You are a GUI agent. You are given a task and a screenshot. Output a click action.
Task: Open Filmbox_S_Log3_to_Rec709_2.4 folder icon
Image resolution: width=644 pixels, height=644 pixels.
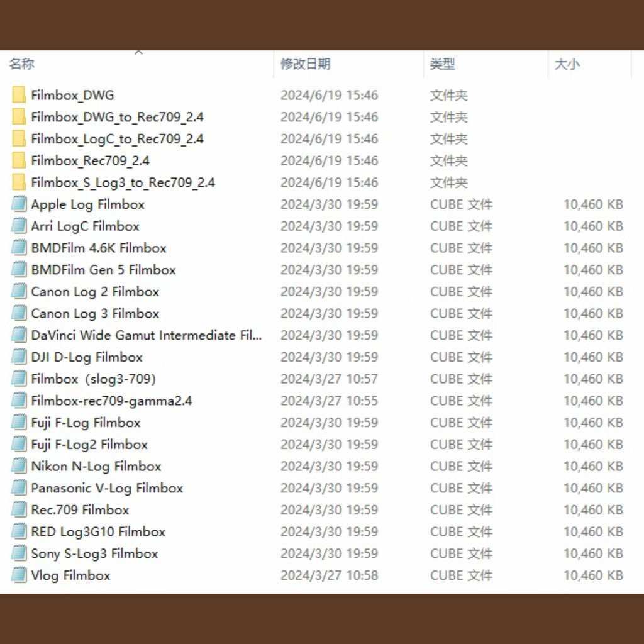(x=18, y=182)
